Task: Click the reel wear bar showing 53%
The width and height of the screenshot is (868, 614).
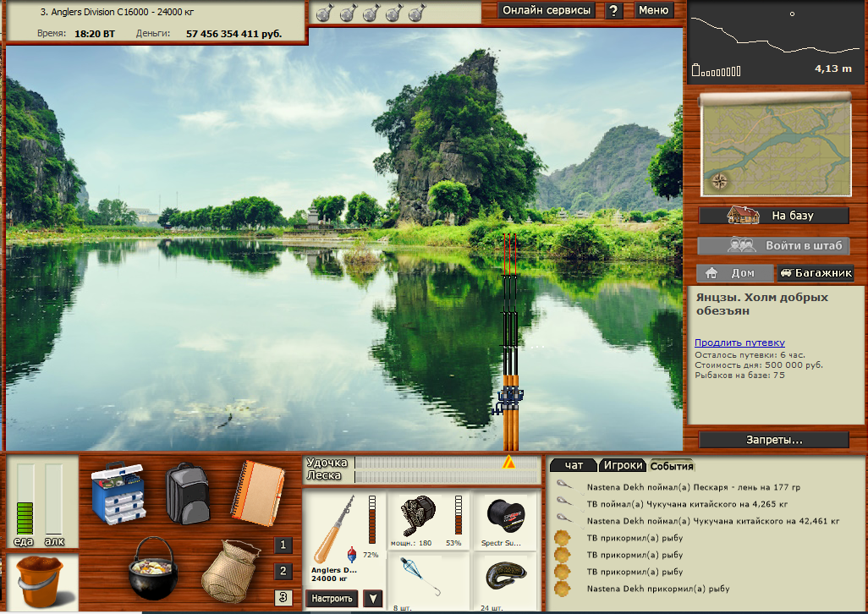Action: [x=459, y=516]
